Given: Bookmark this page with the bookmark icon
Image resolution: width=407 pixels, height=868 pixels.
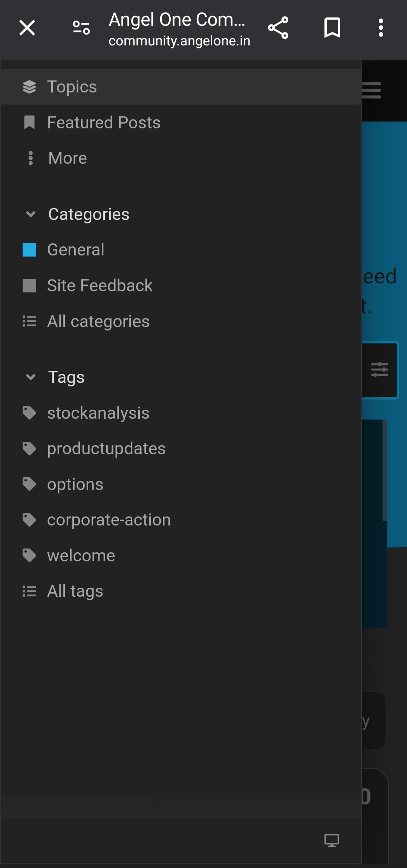Looking at the screenshot, I should 332,28.
